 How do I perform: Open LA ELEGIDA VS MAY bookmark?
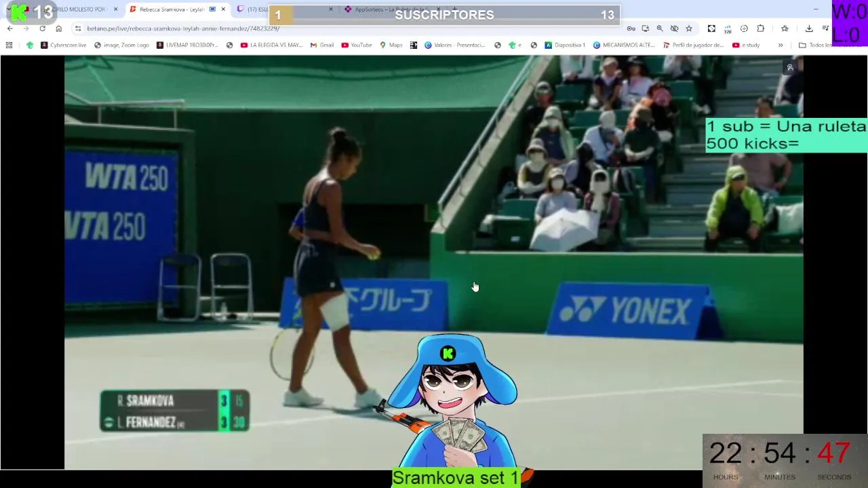coord(271,45)
